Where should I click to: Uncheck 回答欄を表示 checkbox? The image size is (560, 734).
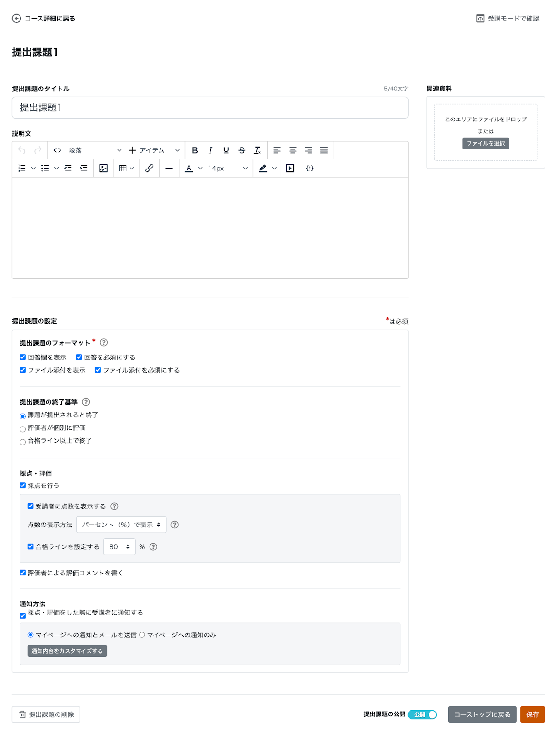[x=23, y=357]
